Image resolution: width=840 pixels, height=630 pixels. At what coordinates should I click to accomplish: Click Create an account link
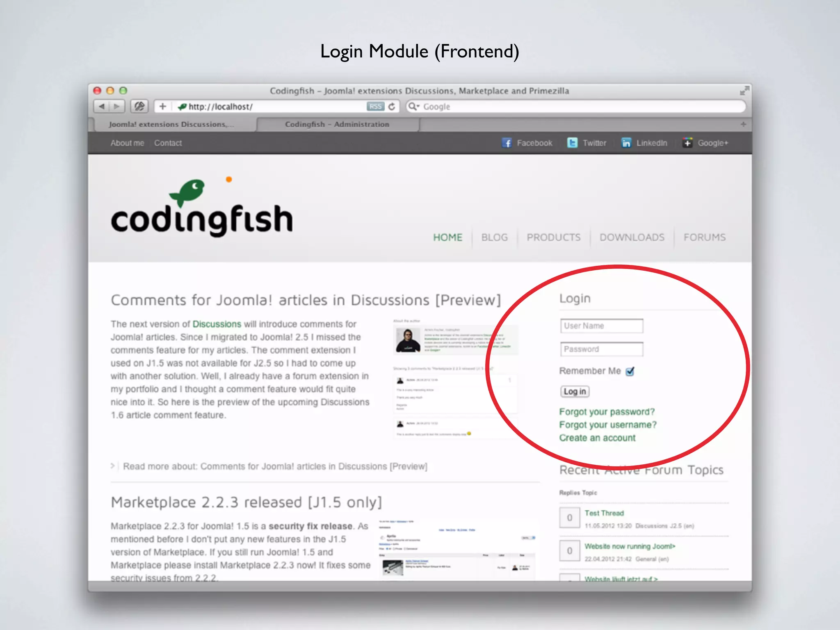(x=597, y=438)
